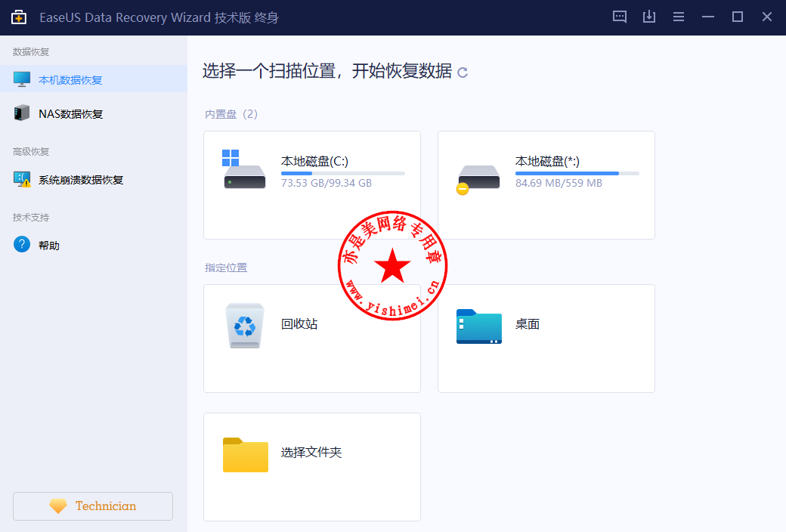786x532 pixels.
Task: Click the NAS server icon
Action: 22,113
